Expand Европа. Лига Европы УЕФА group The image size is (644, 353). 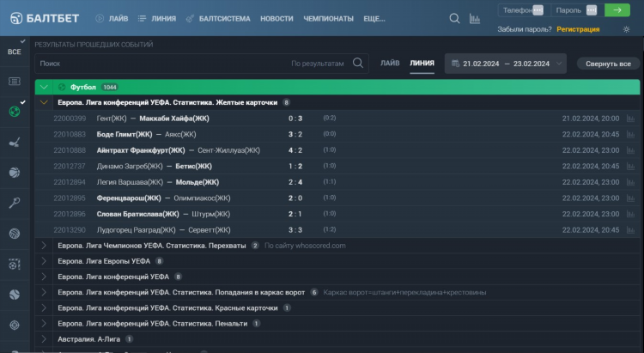(x=44, y=261)
